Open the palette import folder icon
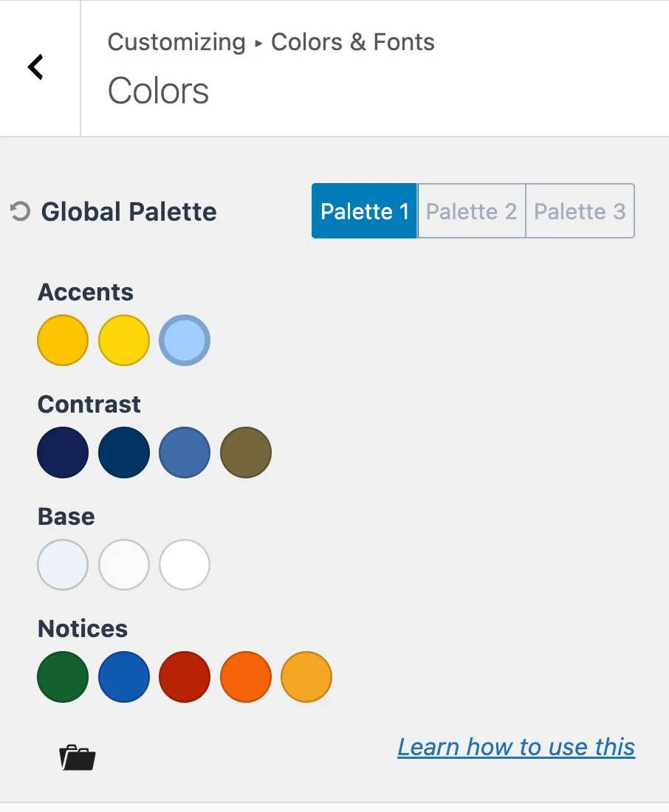Screen dimensions: 669x812 (x=77, y=757)
